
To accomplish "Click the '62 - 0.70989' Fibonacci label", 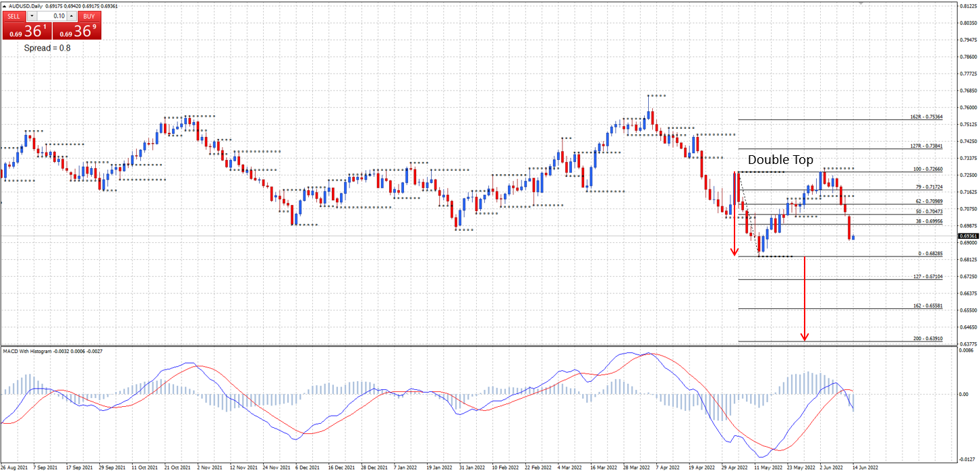I will click(x=930, y=201).
